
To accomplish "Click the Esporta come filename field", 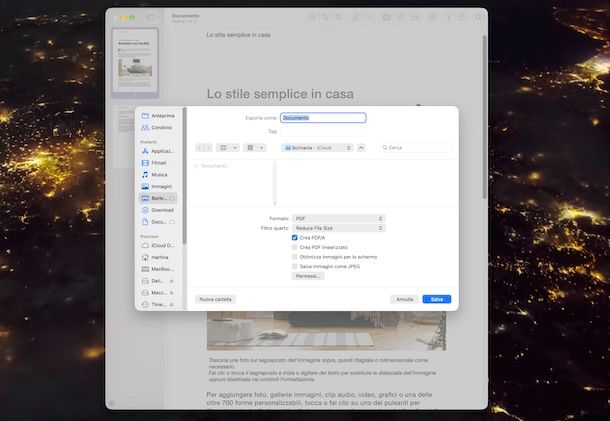I will tap(323, 118).
